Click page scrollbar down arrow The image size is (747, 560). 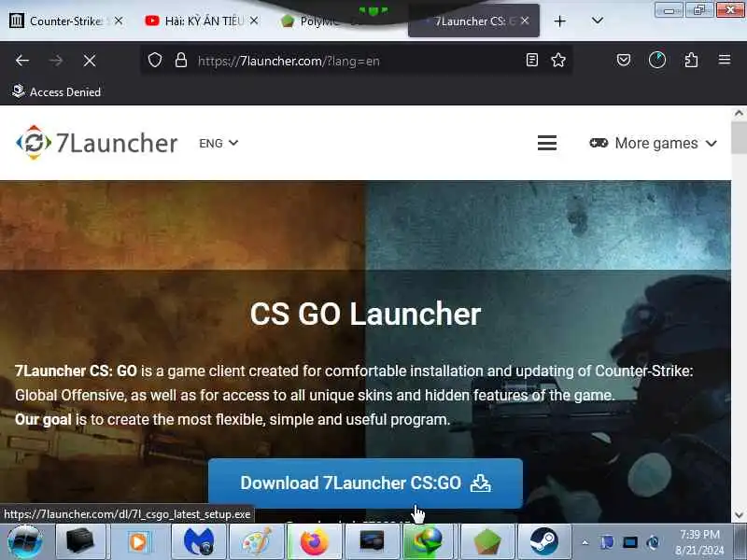tap(739, 515)
